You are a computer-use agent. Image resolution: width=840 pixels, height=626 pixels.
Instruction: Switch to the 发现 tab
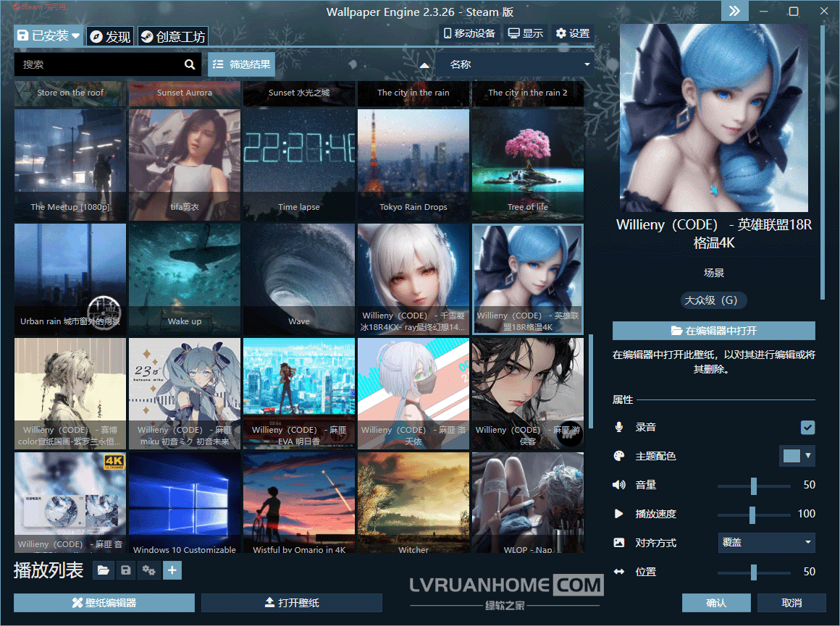[110, 36]
